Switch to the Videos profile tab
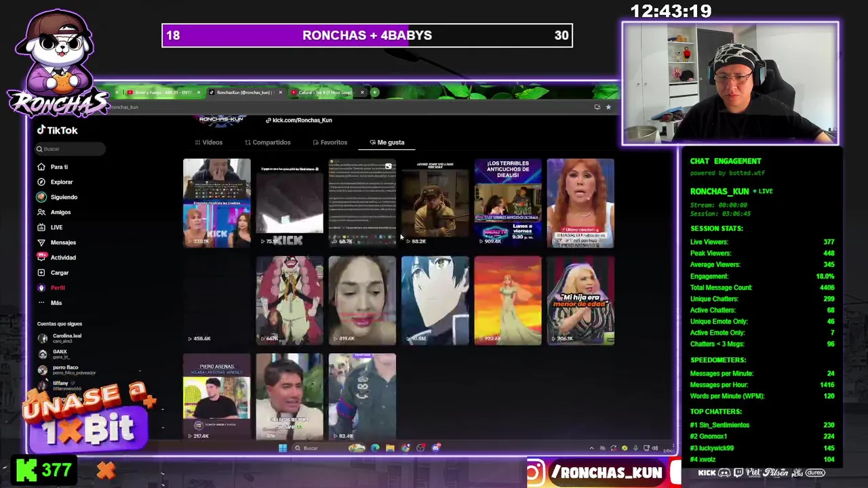 208,142
